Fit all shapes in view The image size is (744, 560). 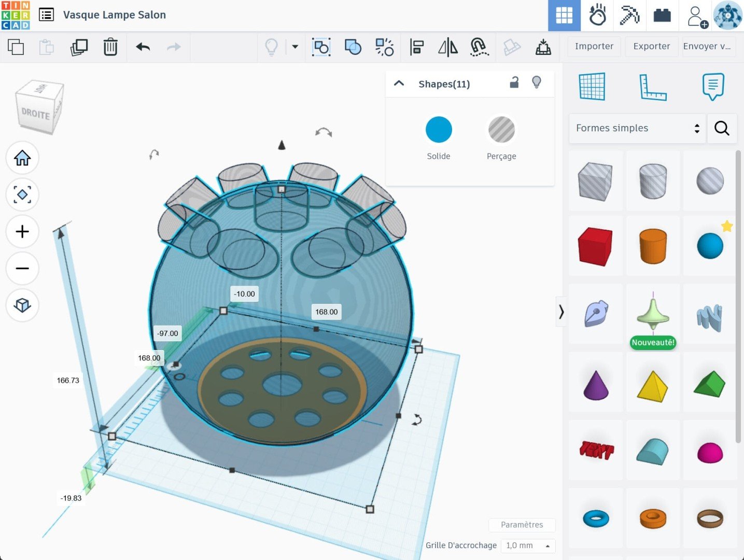[22, 195]
